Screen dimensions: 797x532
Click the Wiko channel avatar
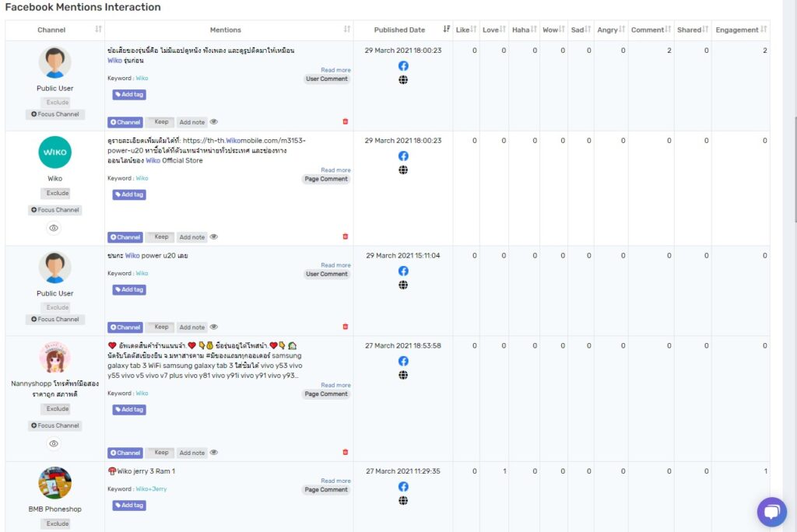55,152
